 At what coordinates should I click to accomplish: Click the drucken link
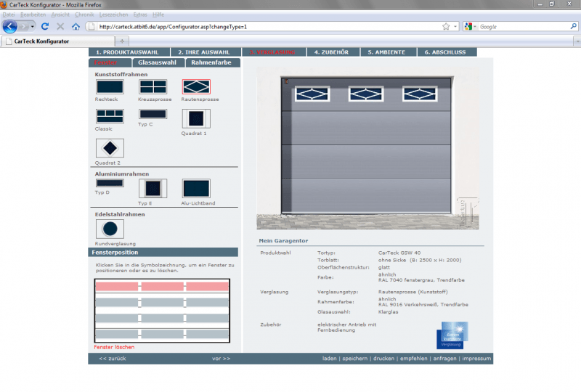click(383, 359)
